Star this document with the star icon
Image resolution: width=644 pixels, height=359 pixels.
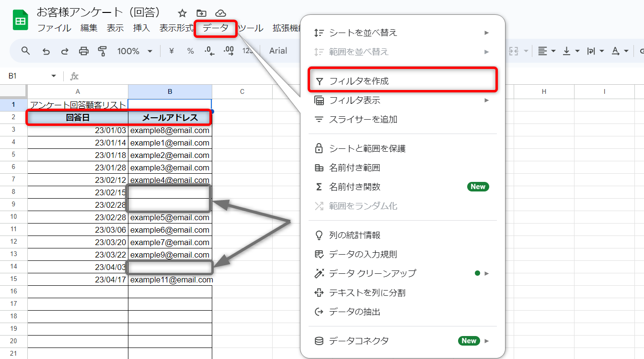click(182, 13)
